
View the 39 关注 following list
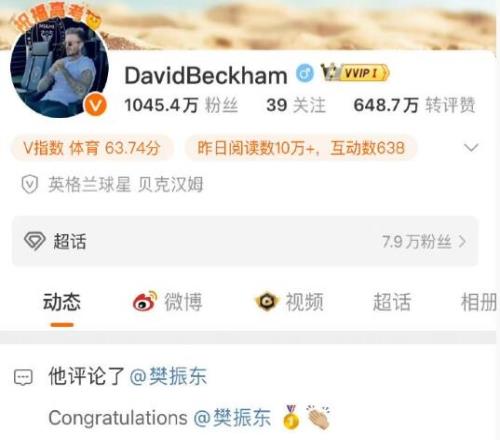[x=296, y=105]
